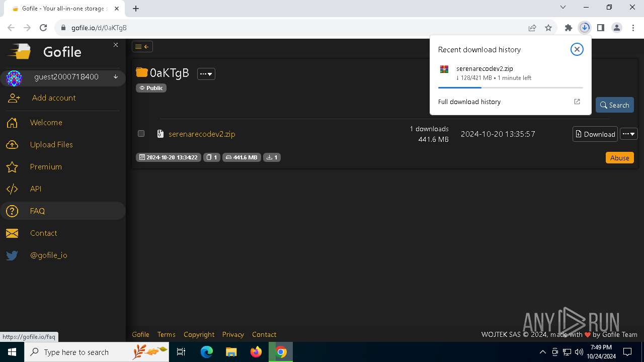
Task: Expand the guest2000718400 account dropdown
Action: (115, 77)
